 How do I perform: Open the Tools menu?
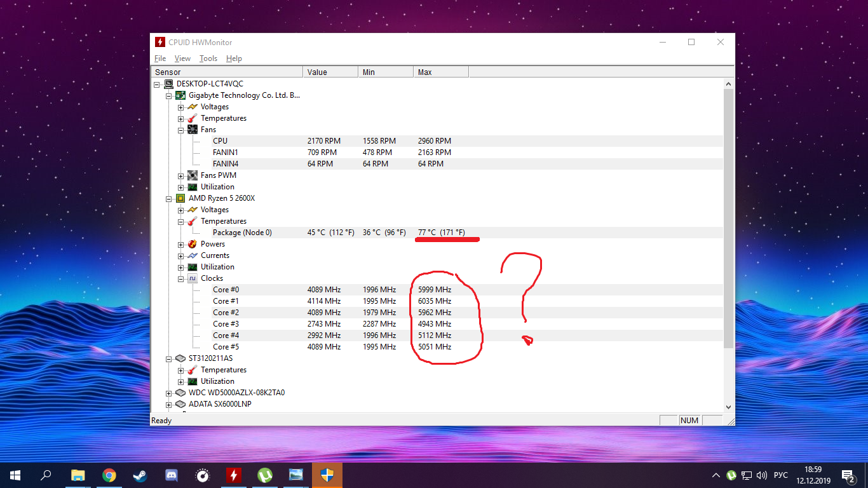(x=208, y=58)
